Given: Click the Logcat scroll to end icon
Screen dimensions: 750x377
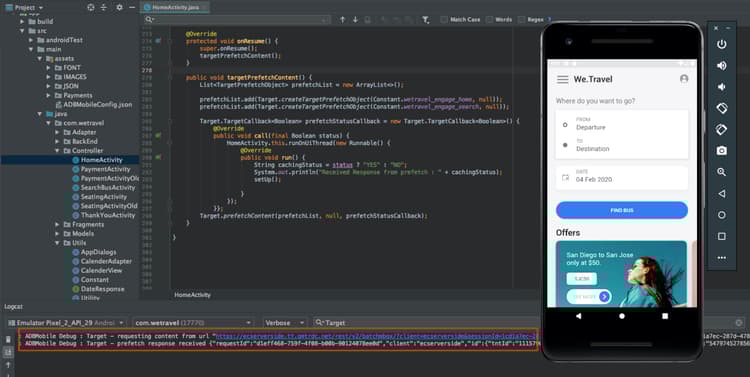Looking at the screenshot, I should [x=8, y=352].
